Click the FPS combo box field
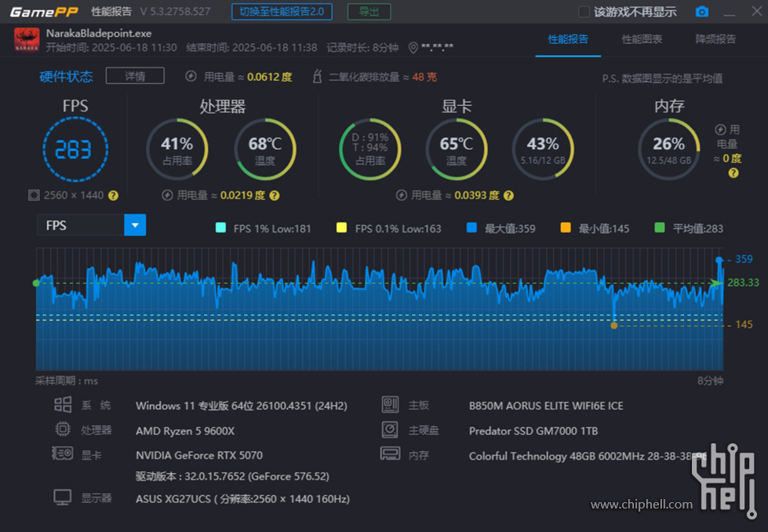 pos(91,225)
